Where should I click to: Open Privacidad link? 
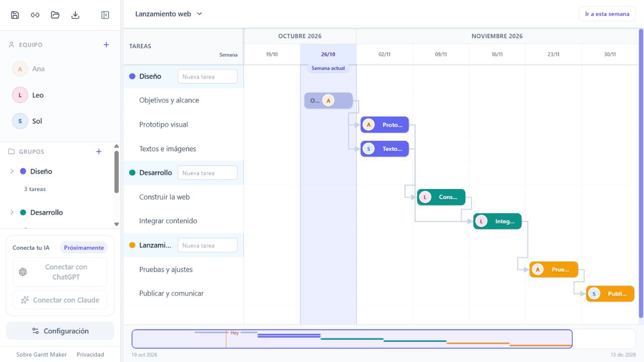[x=91, y=354]
